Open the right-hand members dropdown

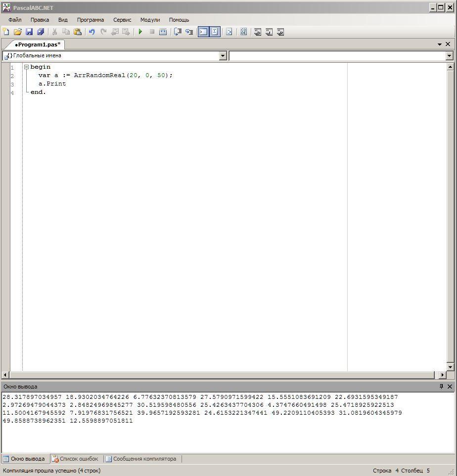(450, 56)
